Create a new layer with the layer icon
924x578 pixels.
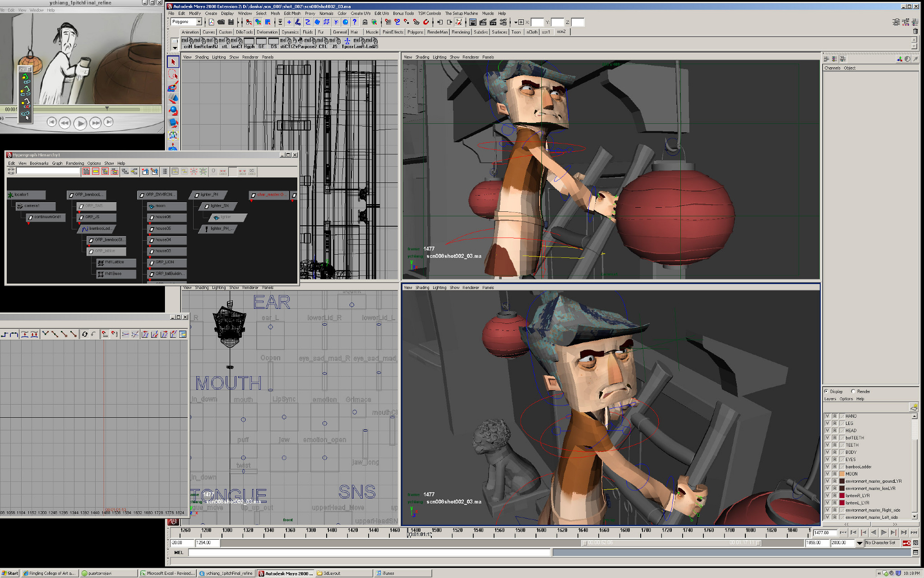pyautogui.click(x=914, y=407)
